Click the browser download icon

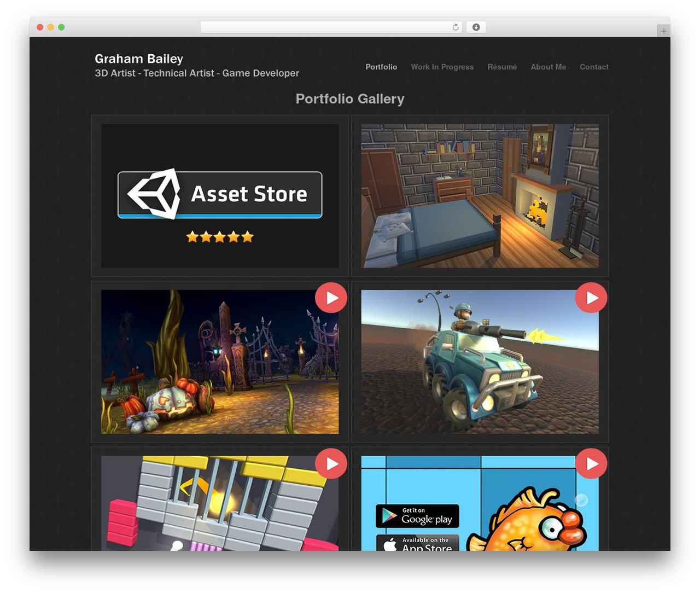click(476, 27)
